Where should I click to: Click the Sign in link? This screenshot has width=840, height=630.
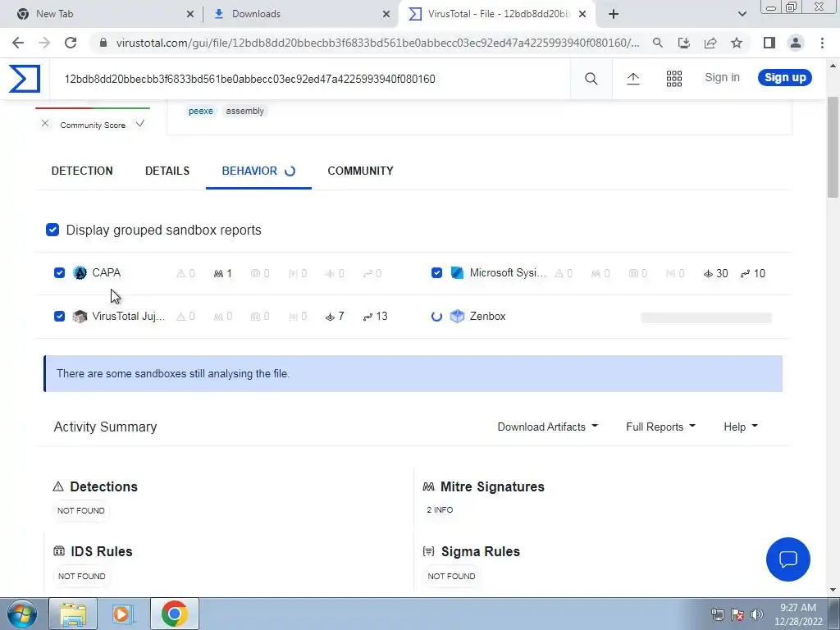pyautogui.click(x=722, y=78)
